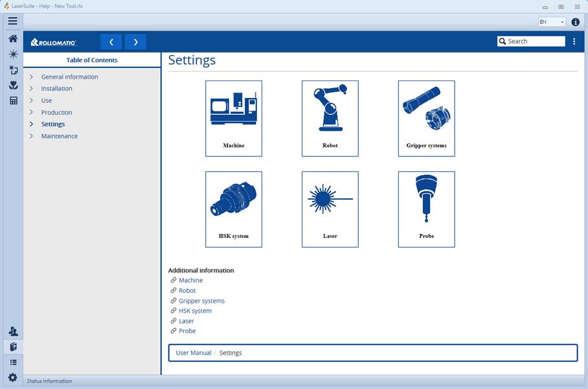The width and height of the screenshot is (588, 389).
Task: Click the Settings page heading
Action: (192, 60)
